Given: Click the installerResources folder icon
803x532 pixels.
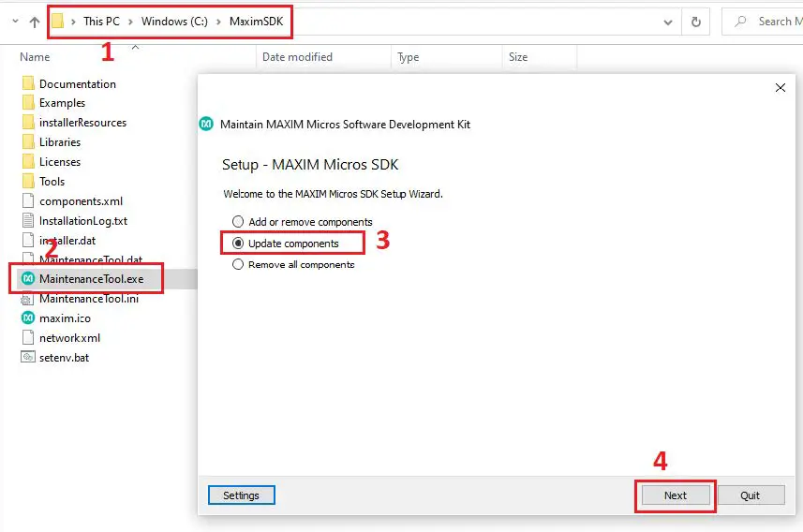Looking at the screenshot, I should click(x=28, y=123).
